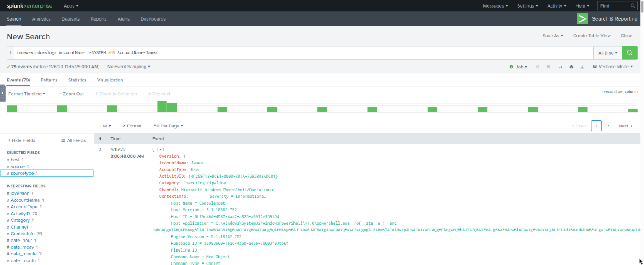Open the AccountName field link
Image resolution: width=644 pixels, height=265 pixels.
click(x=26, y=200)
